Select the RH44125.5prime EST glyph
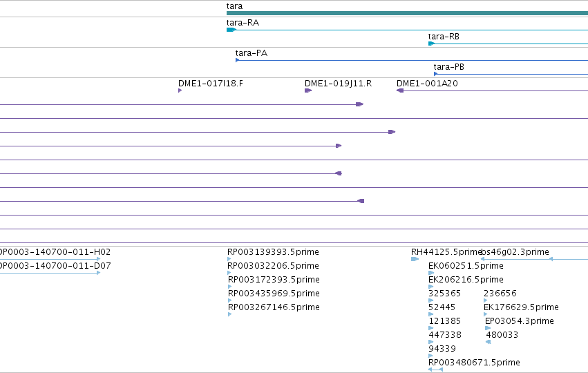 pos(415,259)
